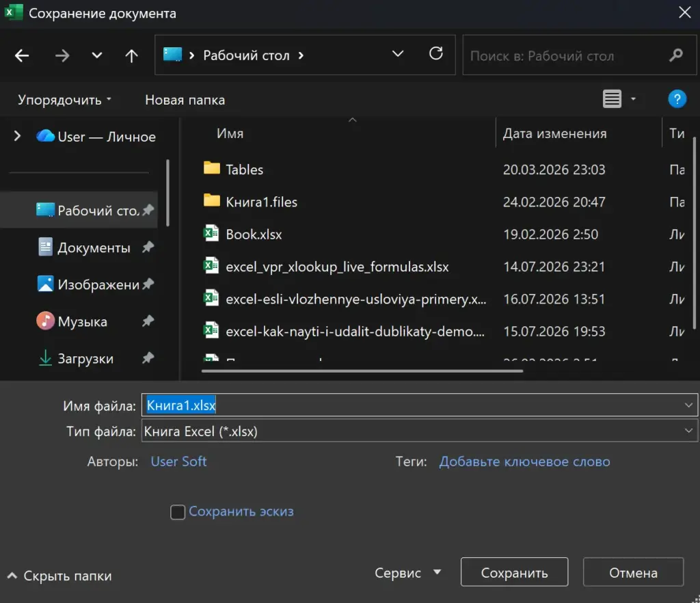Viewport: 700px width, 603px height.
Task: Click the Отмена button
Action: click(x=633, y=572)
